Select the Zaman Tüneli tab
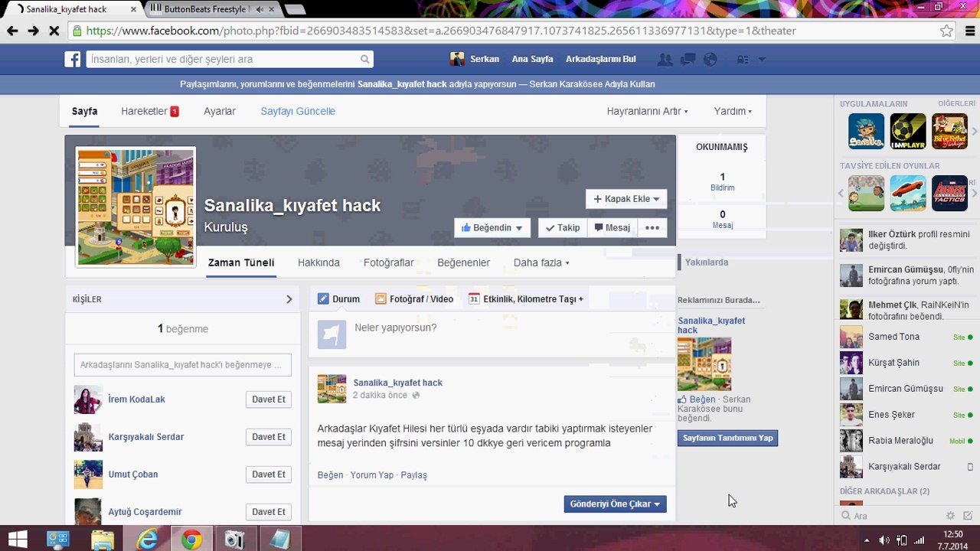 click(x=241, y=262)
